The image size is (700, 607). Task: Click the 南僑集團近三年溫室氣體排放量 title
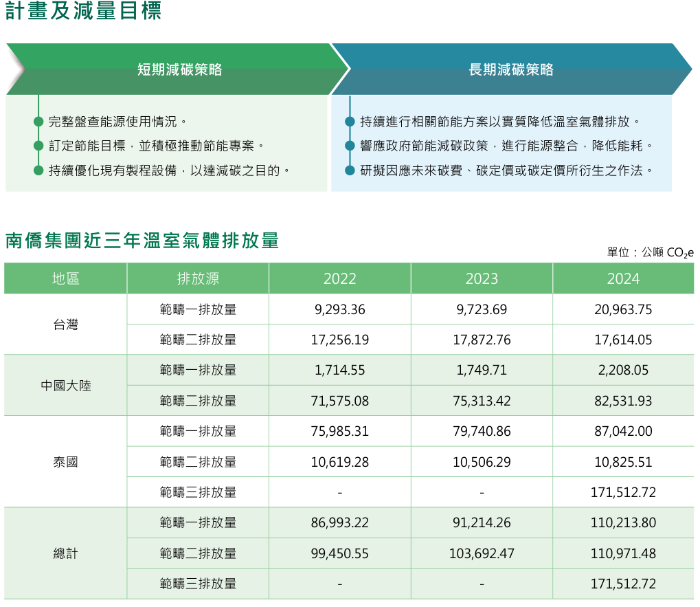click(142, 241)
